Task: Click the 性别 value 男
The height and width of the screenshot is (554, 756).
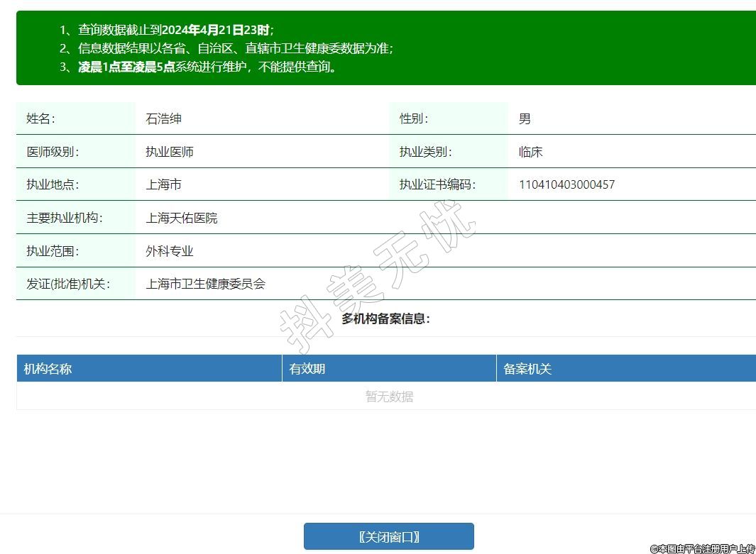Action: click(525, 118)
